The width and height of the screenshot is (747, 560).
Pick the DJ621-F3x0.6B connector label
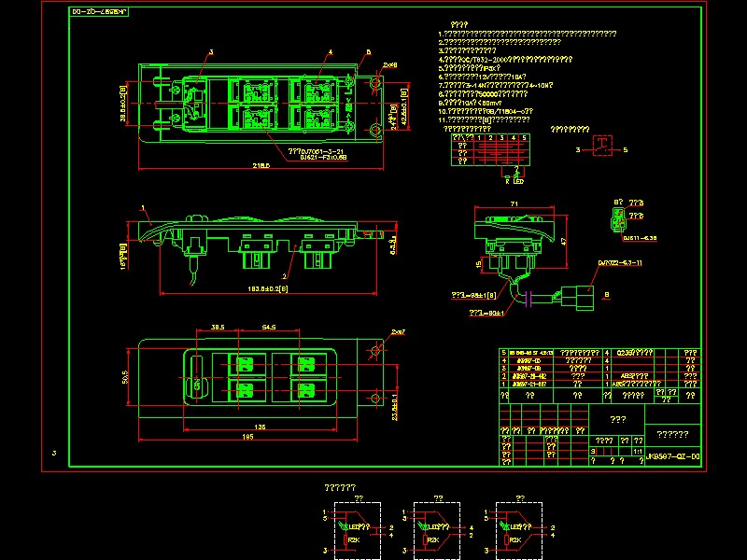point(323,157)
